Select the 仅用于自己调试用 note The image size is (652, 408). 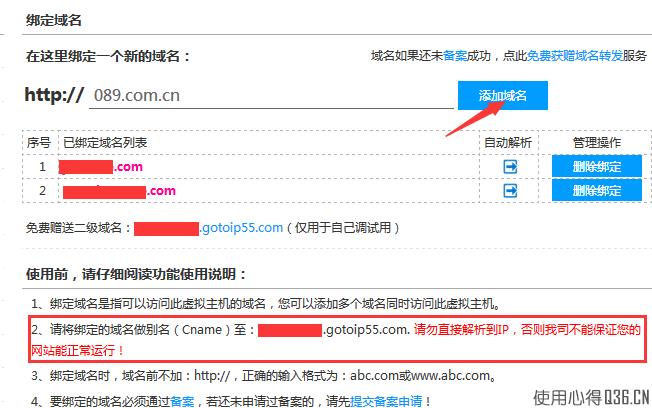pos(343,228)
